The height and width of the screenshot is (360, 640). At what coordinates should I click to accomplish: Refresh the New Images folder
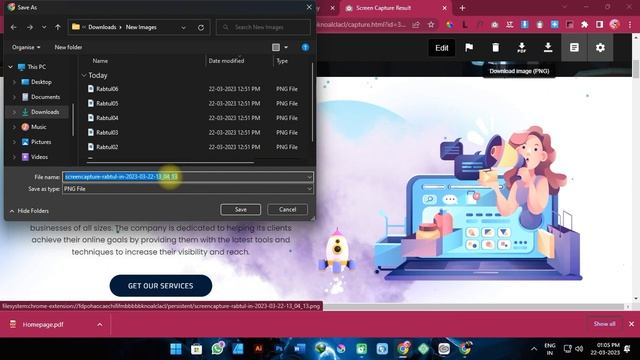click(x=201, y=27)
